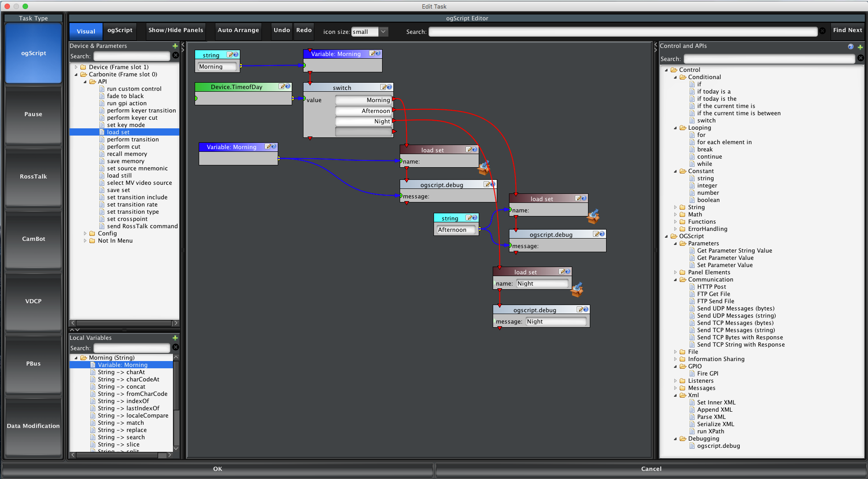Viewport: 868px width, 479px height.
Task: Click the Cancel button
Action: click(651, 469)
